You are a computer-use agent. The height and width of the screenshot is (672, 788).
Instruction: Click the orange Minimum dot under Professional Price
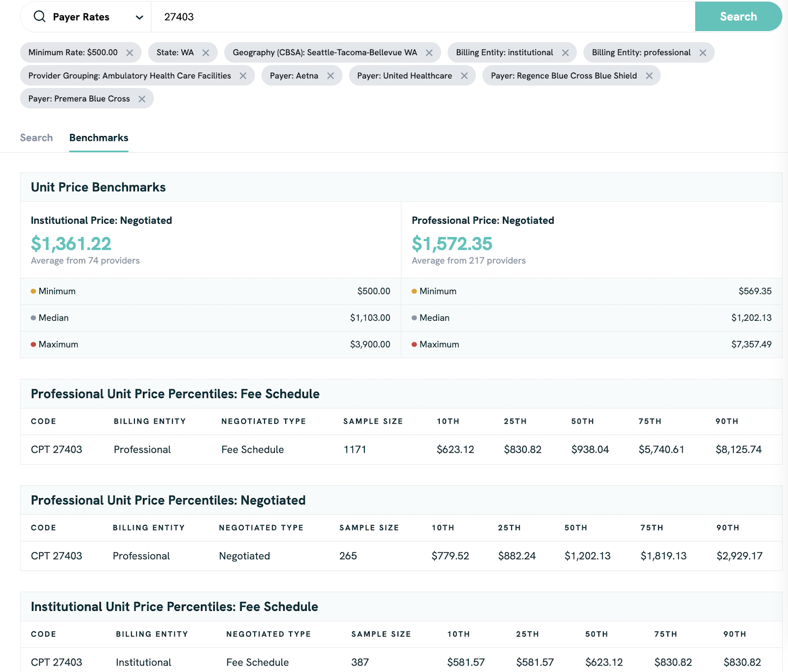click(x=414, y=291)
